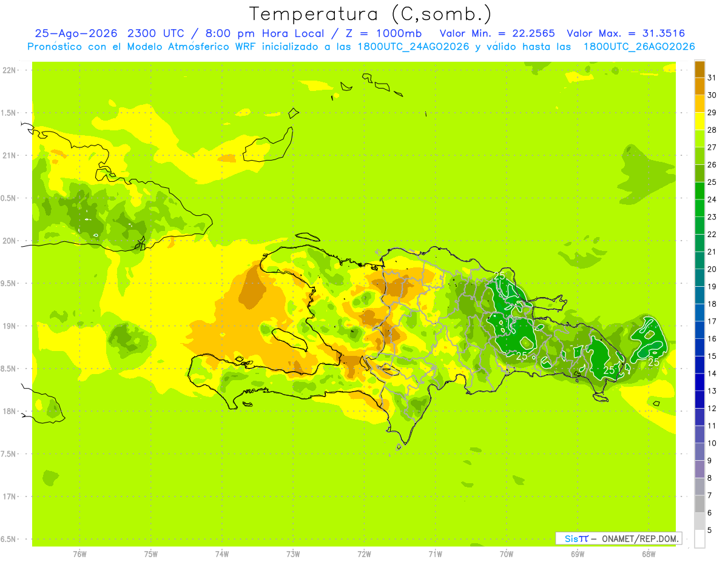
Task: Select the purple colorbar segment between 9 and 10
Action: (x=699, y=452)
